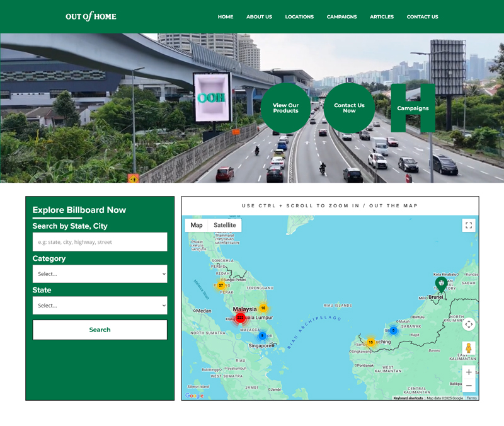Click the Contact Us Now circle button

coord(349,108)
